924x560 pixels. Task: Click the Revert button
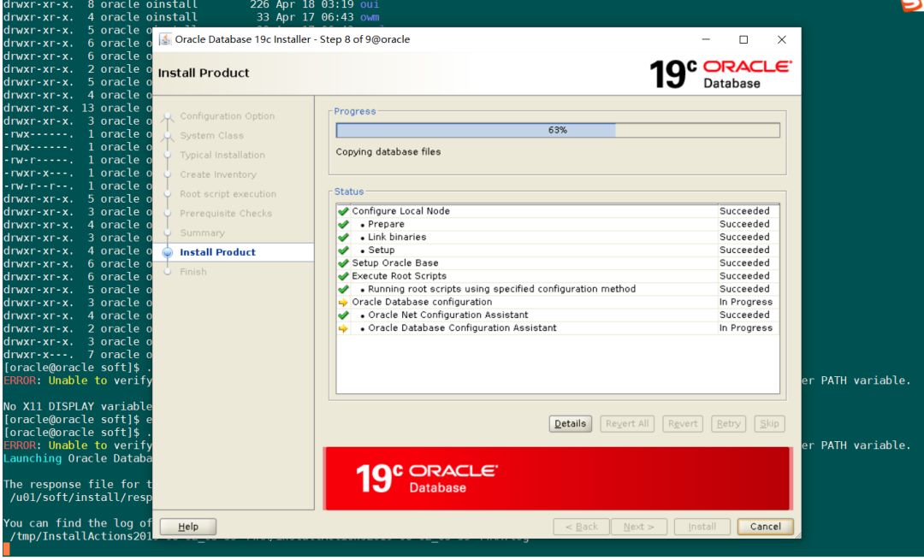tap(683, 423)
